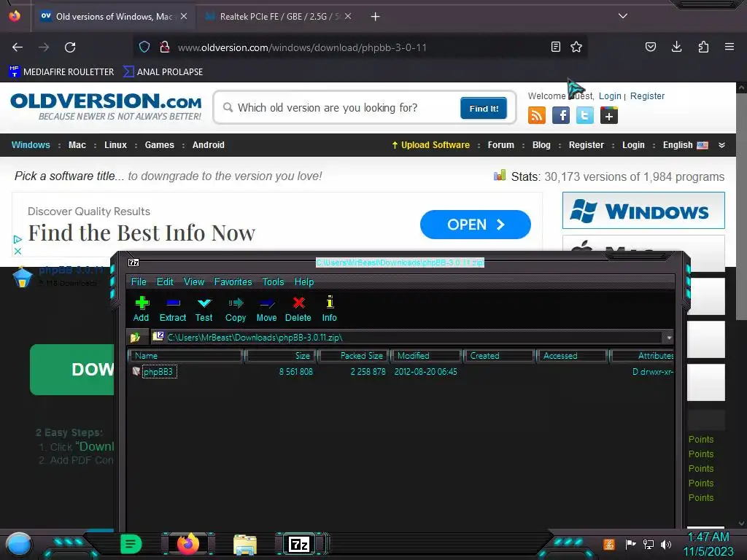Viewport: 747px width, 560px height.
Task: Choose the Move tool in 7-Zip
Action: point(266,309)
